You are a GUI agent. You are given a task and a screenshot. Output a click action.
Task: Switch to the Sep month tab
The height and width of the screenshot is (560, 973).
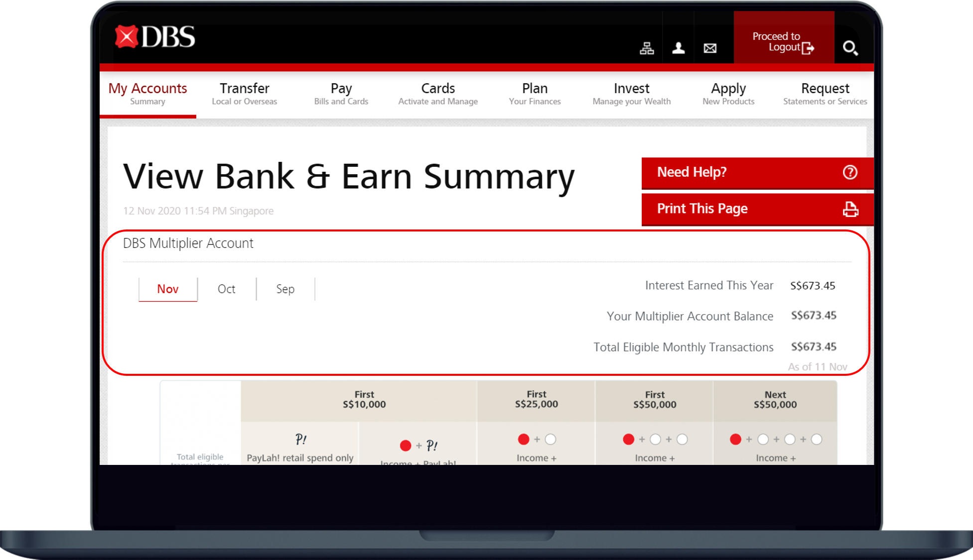coord(285,289)
